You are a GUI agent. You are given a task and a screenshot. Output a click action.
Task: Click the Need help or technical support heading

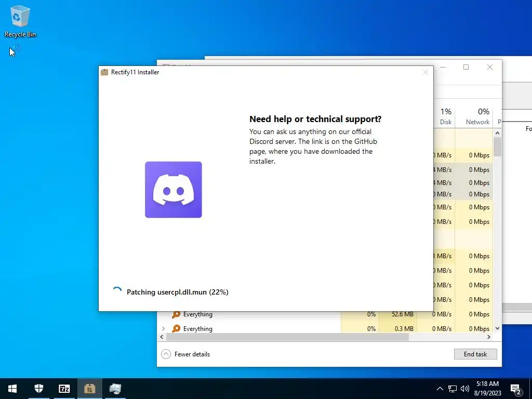[315, 119]
